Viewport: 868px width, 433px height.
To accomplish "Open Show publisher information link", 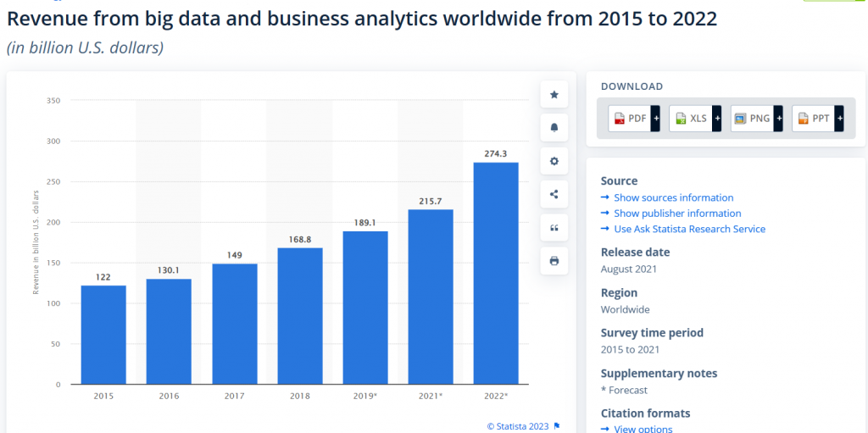I will click(677, 214).
